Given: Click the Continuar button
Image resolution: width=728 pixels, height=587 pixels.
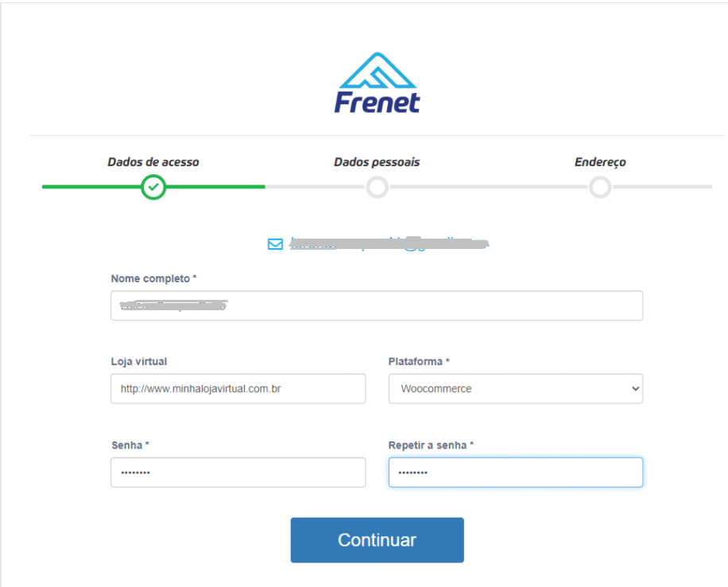Looking at the screenshot, I should pos(377,540).
